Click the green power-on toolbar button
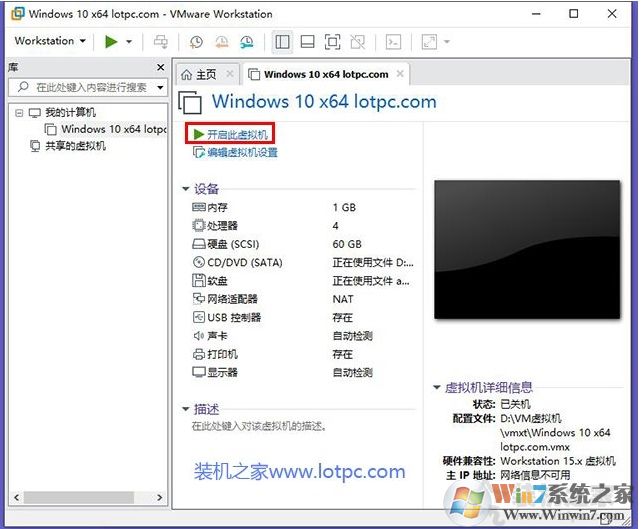The width and height of the screenshot is (641, 529). pyautogui.click(x=111, y=41)
